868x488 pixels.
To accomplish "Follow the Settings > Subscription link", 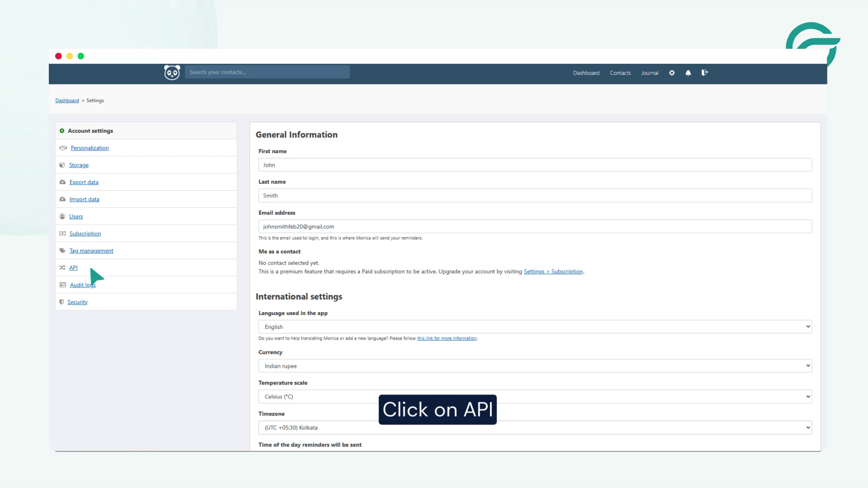I will coord(553,272).
